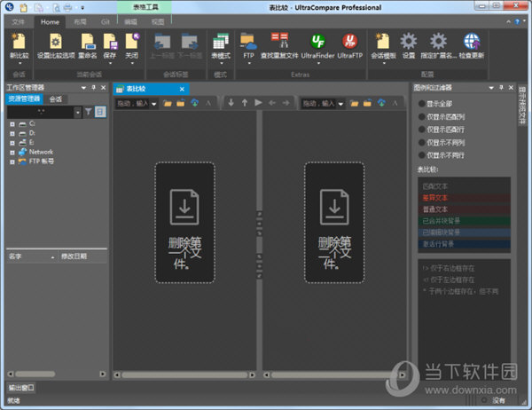The width and height of the screenshot is (532, 410).
Task: Launch UltraFinder from the ribbon
Action: click(x=318, y=41)
